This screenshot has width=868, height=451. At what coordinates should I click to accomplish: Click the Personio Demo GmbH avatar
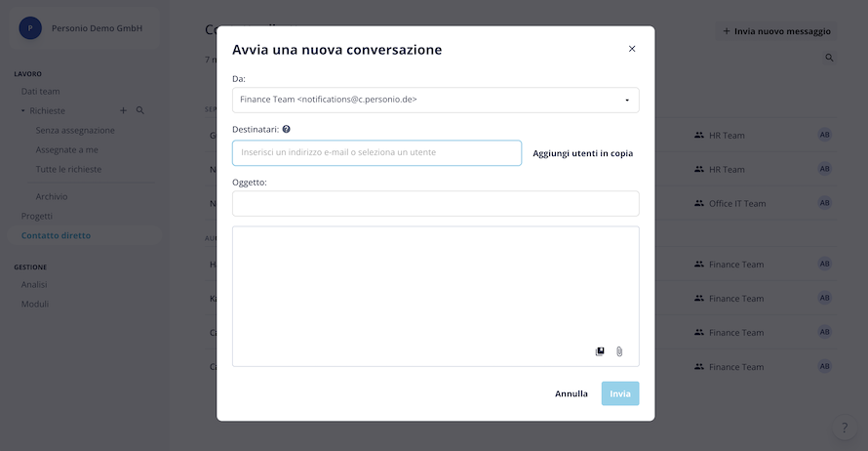pos(30,28)
